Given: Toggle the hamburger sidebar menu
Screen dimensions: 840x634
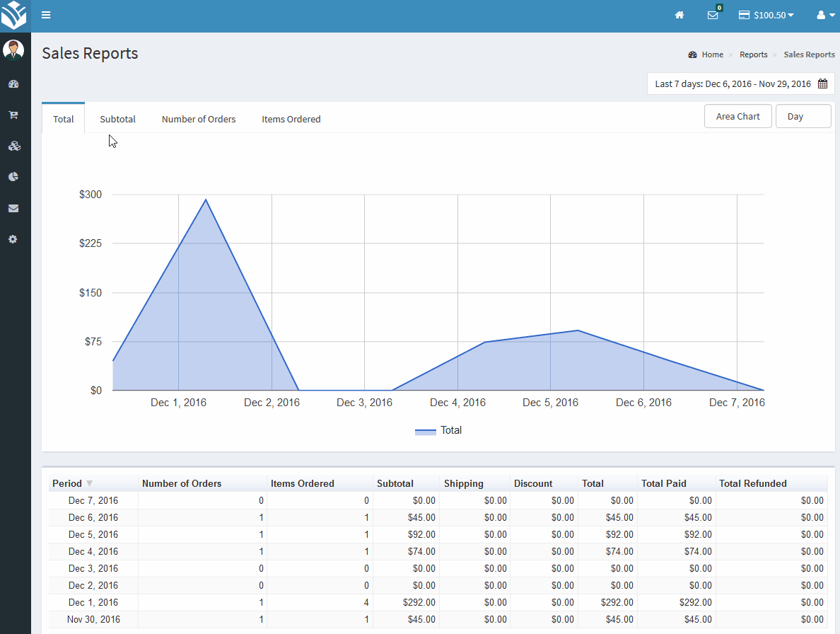Looking at the screenshot, I should click(x=46, y=15).
